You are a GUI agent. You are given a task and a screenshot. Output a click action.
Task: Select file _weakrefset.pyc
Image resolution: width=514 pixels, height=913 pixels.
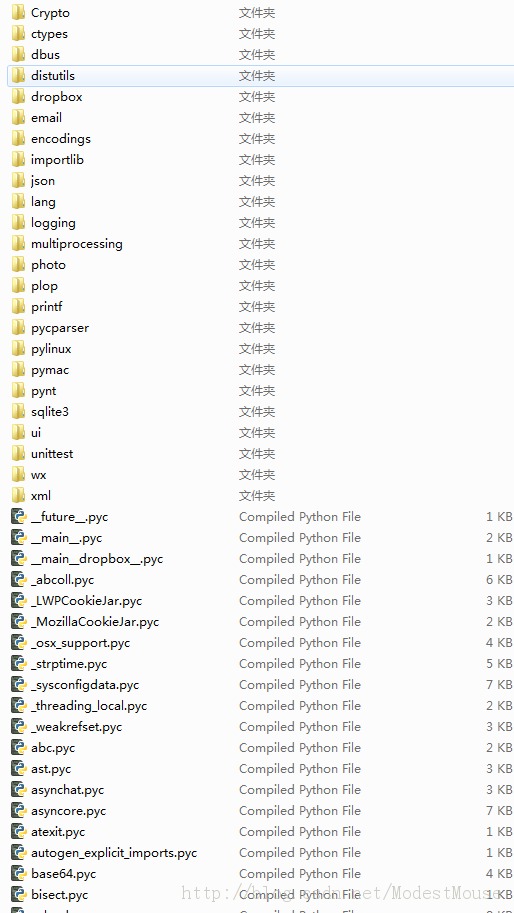click(76, 727)
